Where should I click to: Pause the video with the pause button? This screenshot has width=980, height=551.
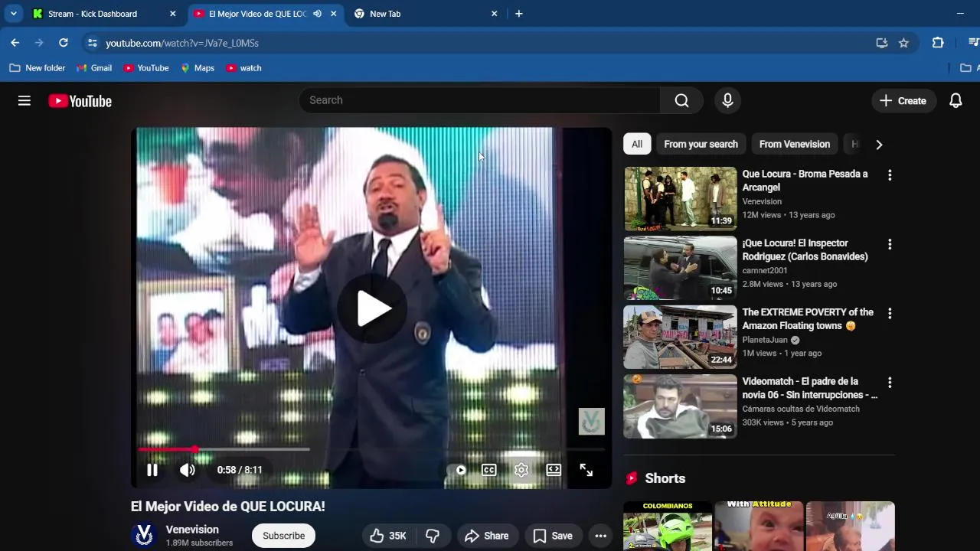point(152,470)
